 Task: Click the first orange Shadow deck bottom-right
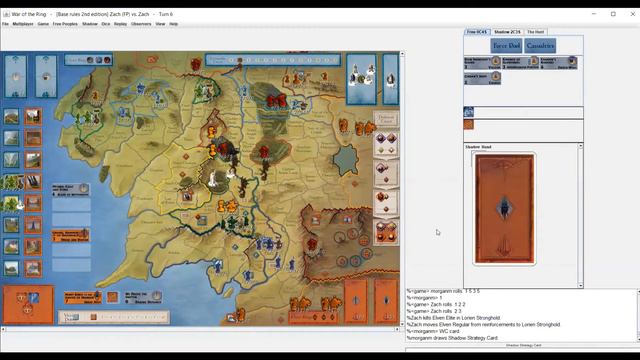(356, 302)
